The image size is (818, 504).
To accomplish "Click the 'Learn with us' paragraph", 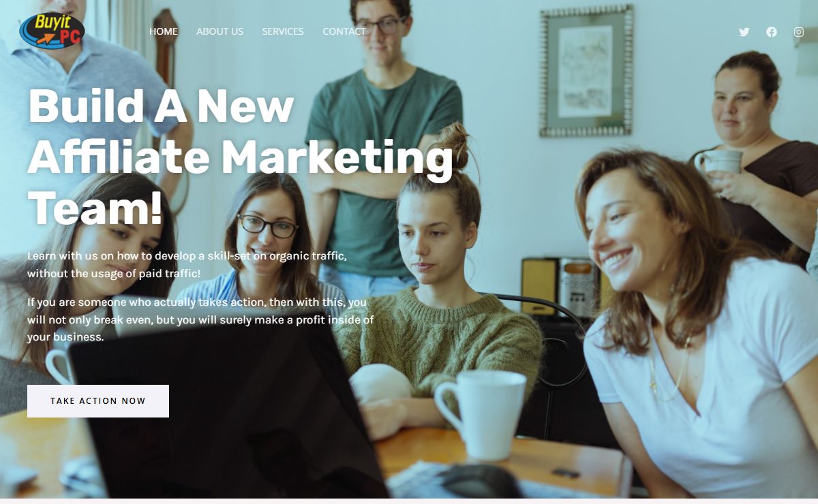I will [187, 265].
